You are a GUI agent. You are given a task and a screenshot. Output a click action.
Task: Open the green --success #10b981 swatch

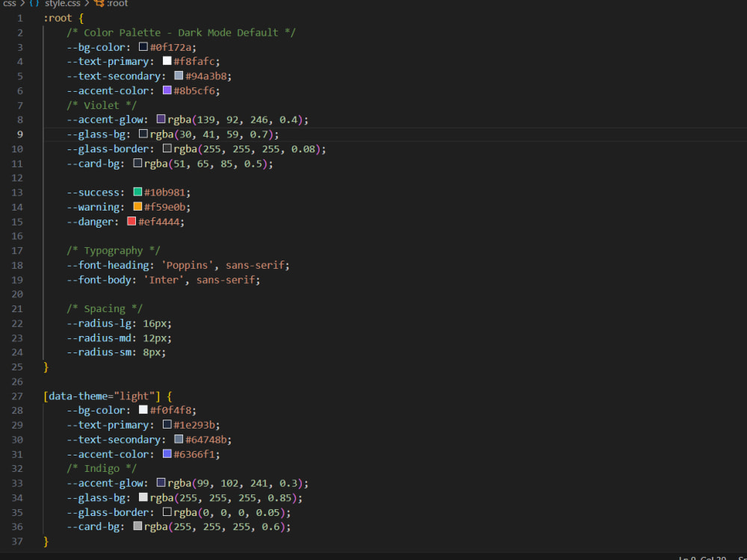[137, 192]
